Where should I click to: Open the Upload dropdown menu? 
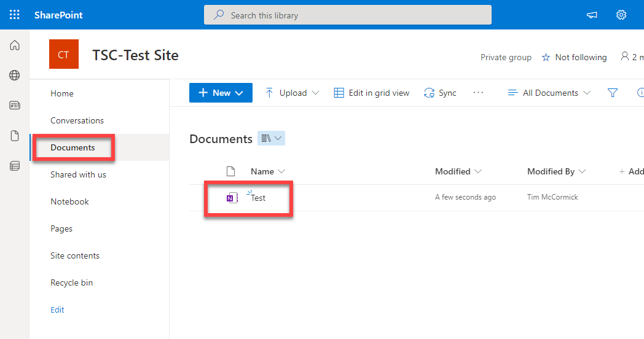coord(293,93)
